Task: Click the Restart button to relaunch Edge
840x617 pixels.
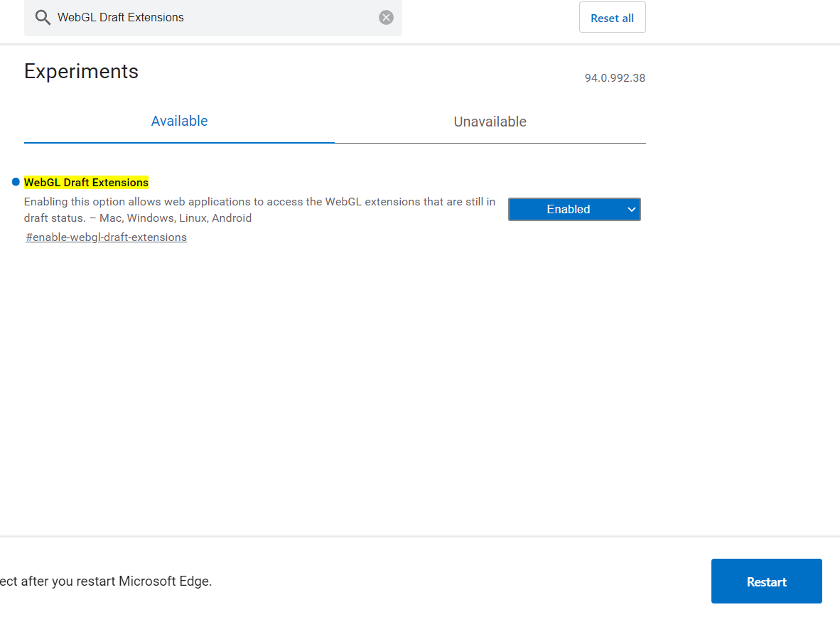Action: point(766,581)
